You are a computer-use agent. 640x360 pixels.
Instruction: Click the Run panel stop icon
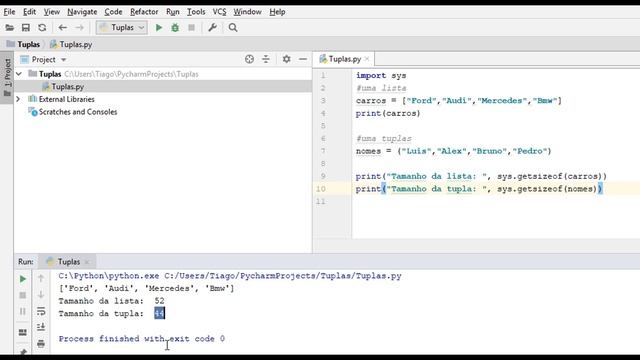coord(23,295)
